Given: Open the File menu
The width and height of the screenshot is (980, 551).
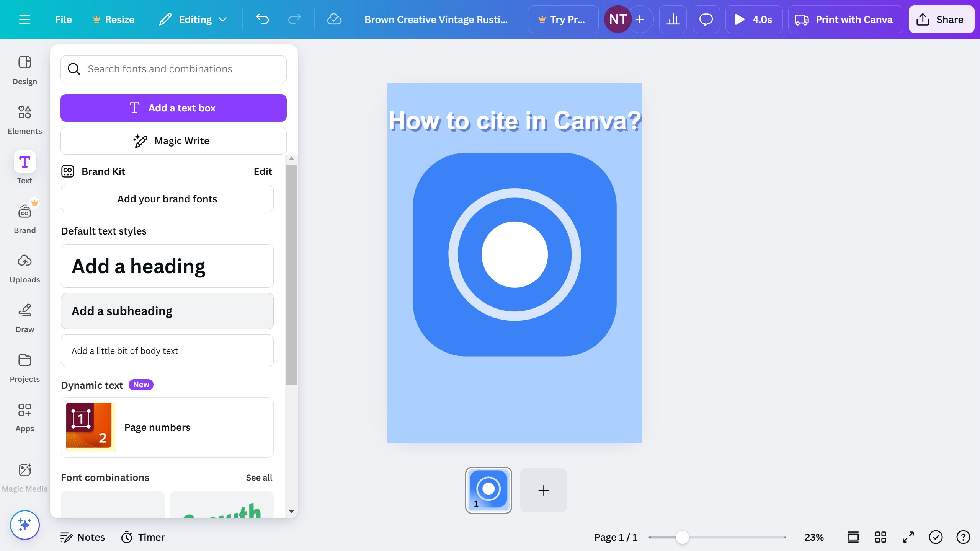Looking at the screenshot, I should tap(63, 19).
